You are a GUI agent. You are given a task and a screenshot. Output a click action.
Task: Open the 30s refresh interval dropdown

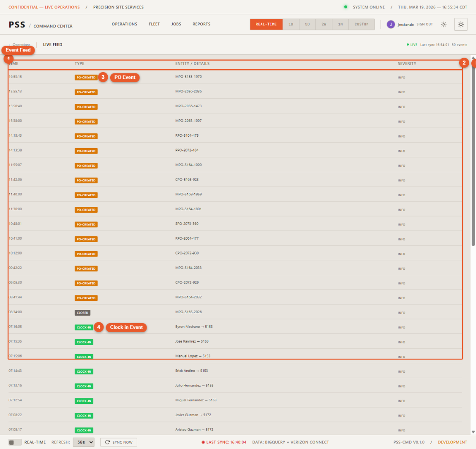84,442
